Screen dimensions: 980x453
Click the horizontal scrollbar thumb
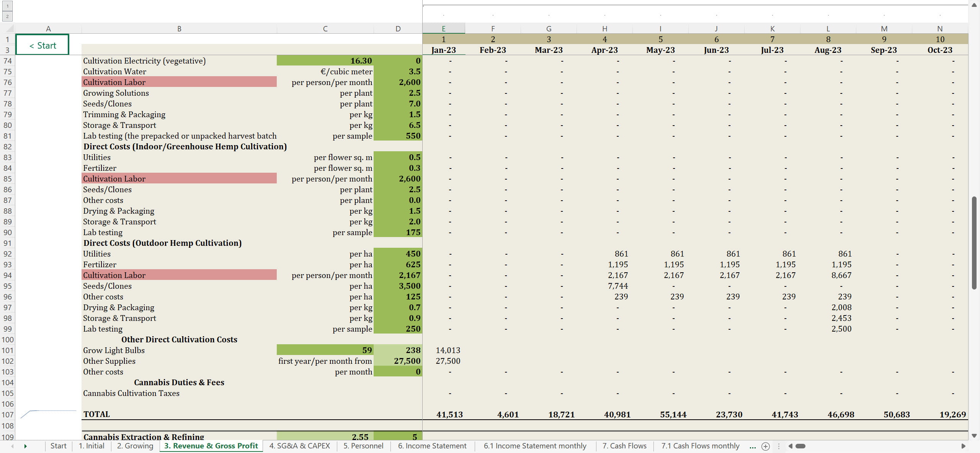[x=800, y=446]
